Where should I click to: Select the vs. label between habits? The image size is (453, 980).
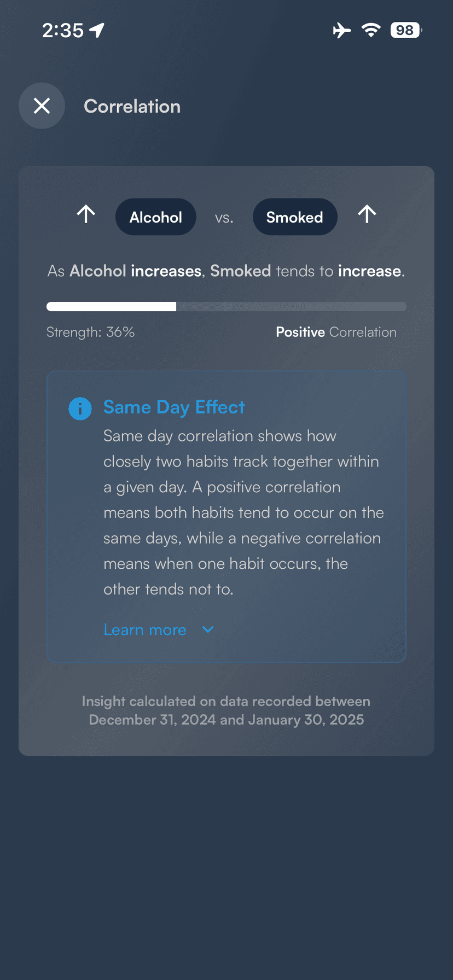point(224,217)
